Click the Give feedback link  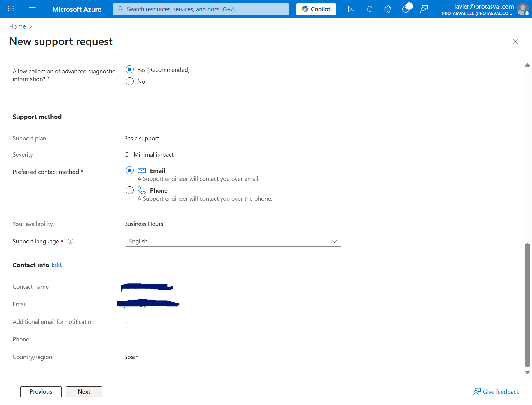(x=497, y=392)
